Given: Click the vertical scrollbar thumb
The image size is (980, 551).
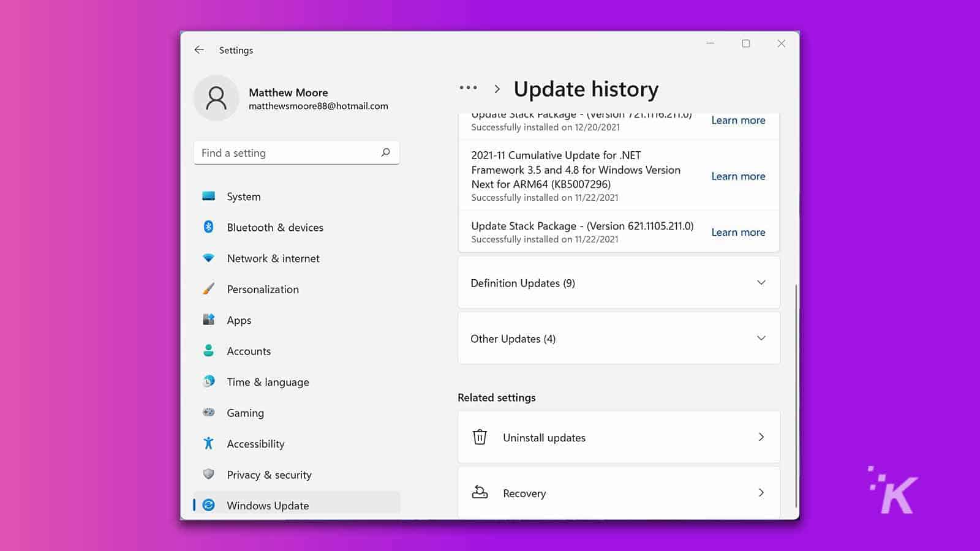Looking at the screenshot, I should (x=796, y=395).
